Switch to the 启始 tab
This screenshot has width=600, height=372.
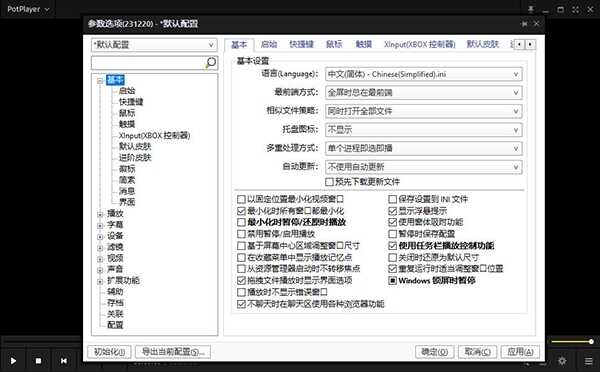click(269, 44)
